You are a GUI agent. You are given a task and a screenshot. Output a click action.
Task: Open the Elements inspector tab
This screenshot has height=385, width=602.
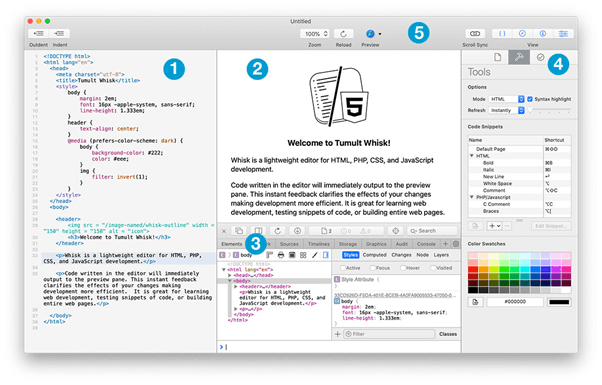232,244
